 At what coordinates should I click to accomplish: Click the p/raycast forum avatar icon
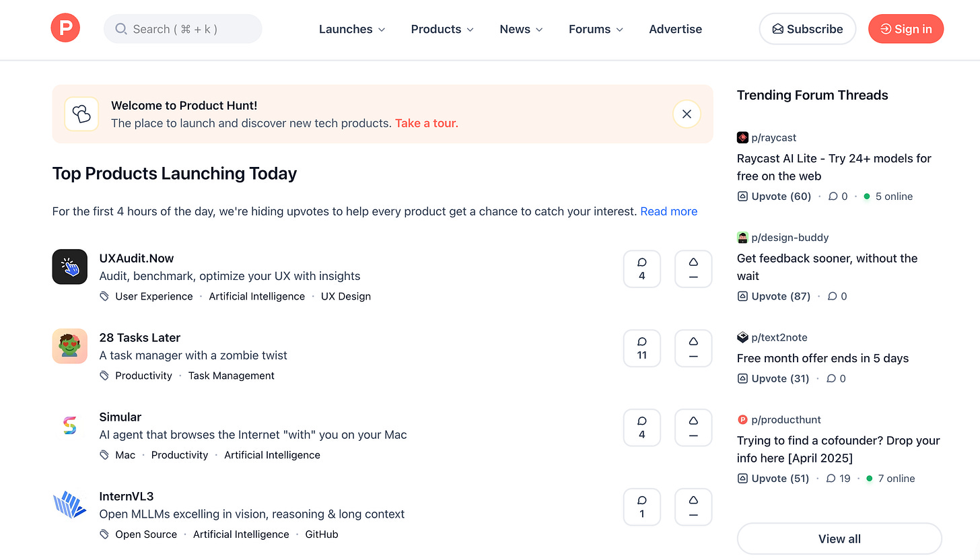click(x=742, y=137)
